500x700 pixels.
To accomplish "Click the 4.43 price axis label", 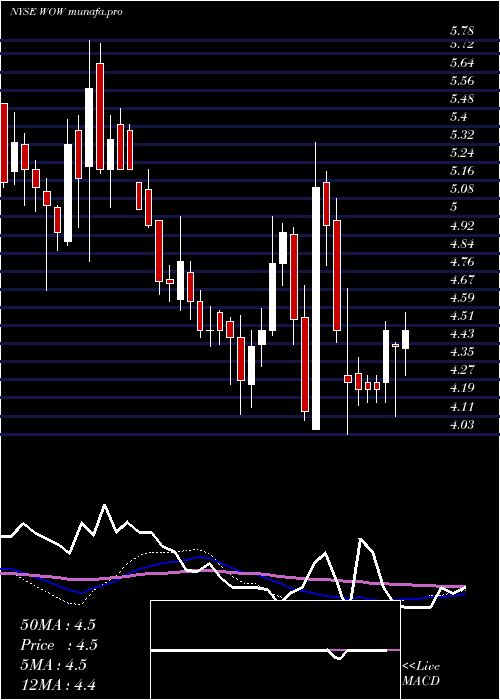I will click(x=462, y=334).
